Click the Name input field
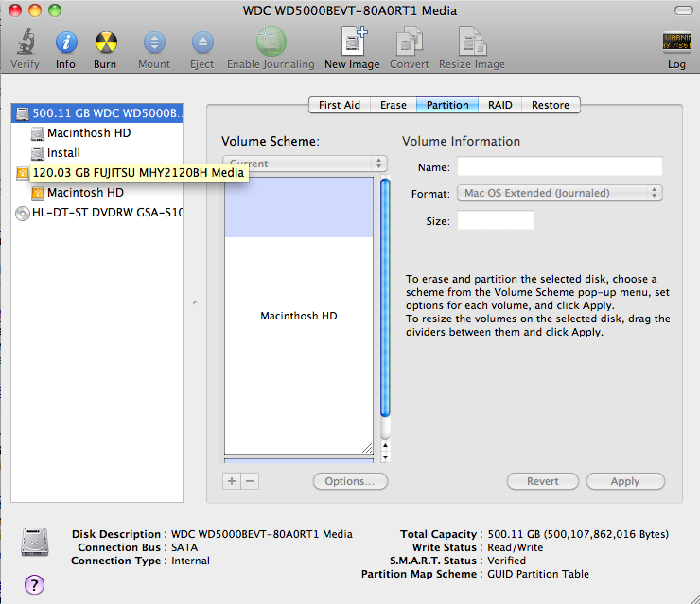700x604 pixels. [x=560, y=166]
